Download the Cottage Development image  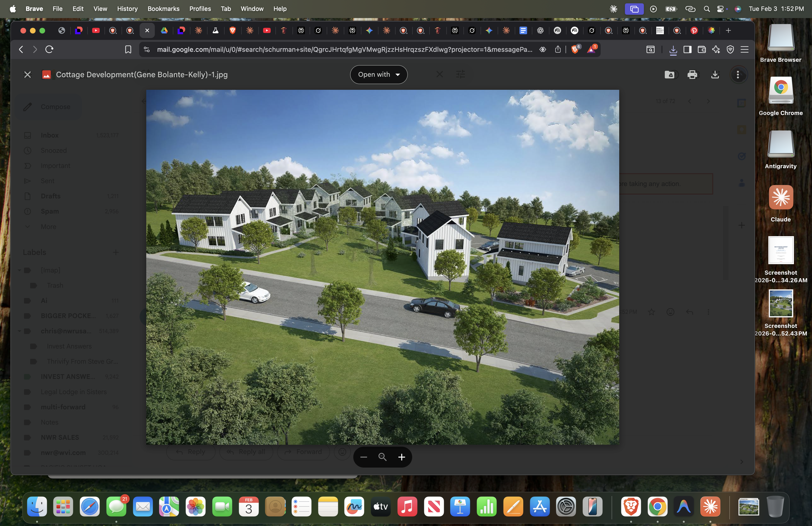click(715, 75)
